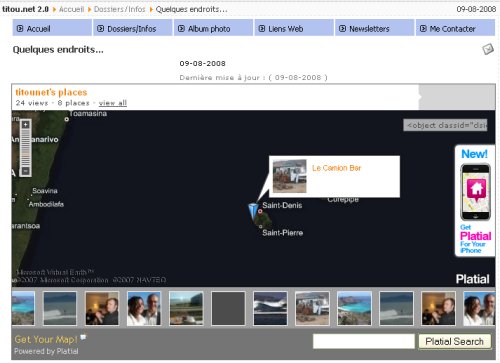This screenshot has width=500, height=363.
Task: Click the map zoom out minus button
Action: (26, 171)
